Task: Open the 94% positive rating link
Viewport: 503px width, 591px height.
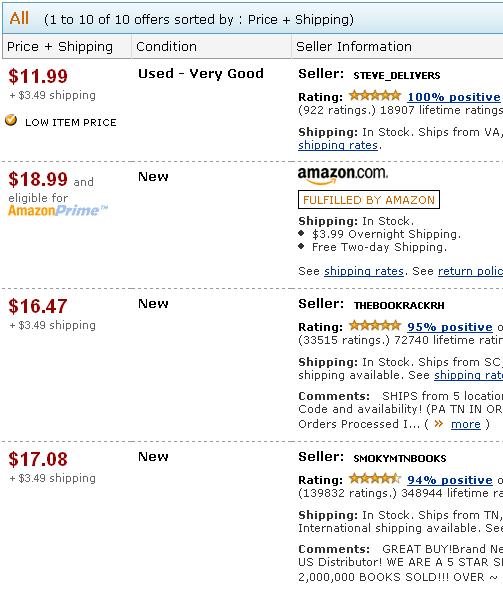Action: (450, 480)
